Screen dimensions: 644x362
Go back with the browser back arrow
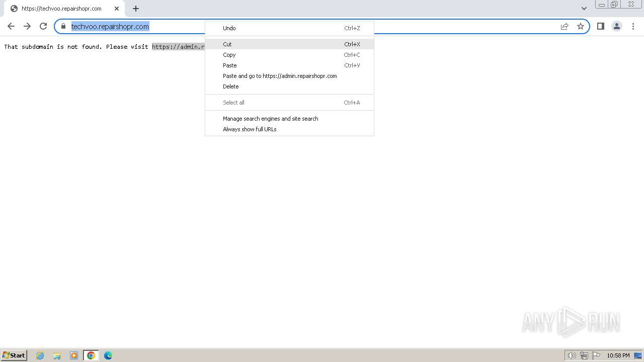coord(11,26)
